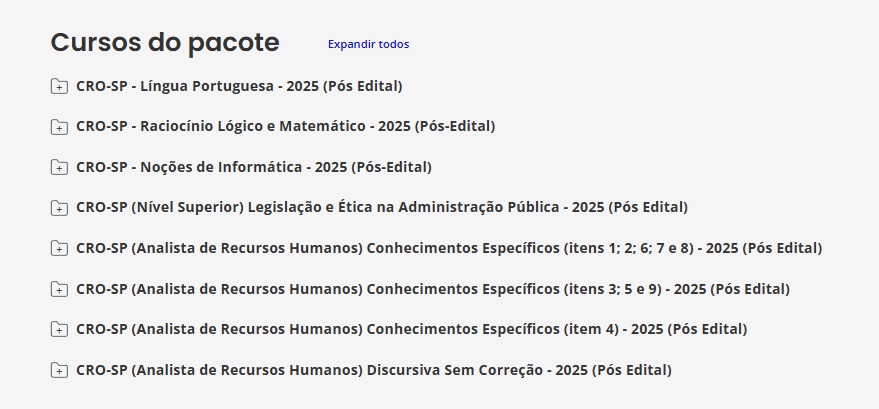
Task: Click the folder-plus icon beside Língua Portuguesa
Action: tap(59, 86)
